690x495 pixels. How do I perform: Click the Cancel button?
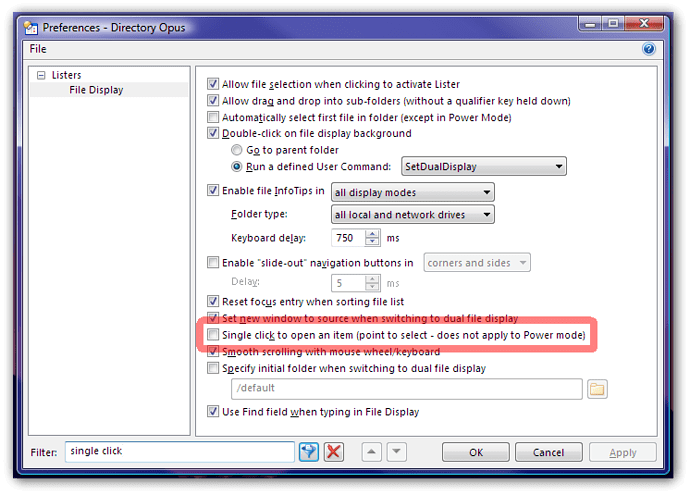(548, 452)
